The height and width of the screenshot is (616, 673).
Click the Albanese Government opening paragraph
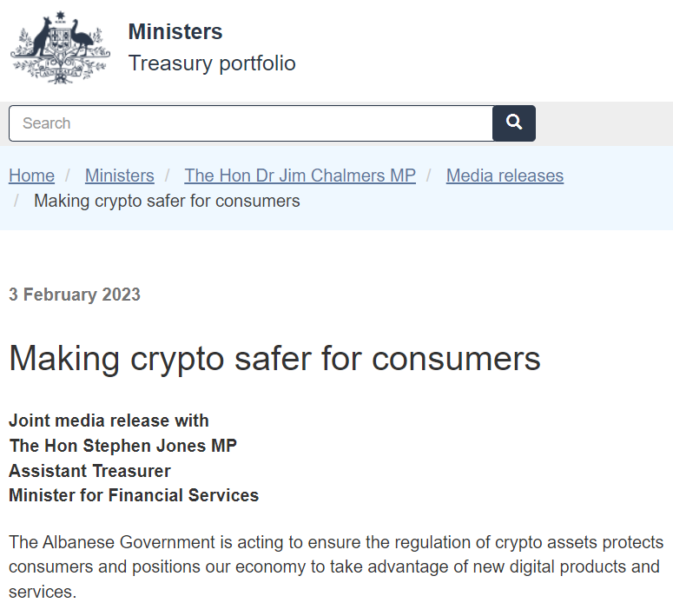click(335, 567)
